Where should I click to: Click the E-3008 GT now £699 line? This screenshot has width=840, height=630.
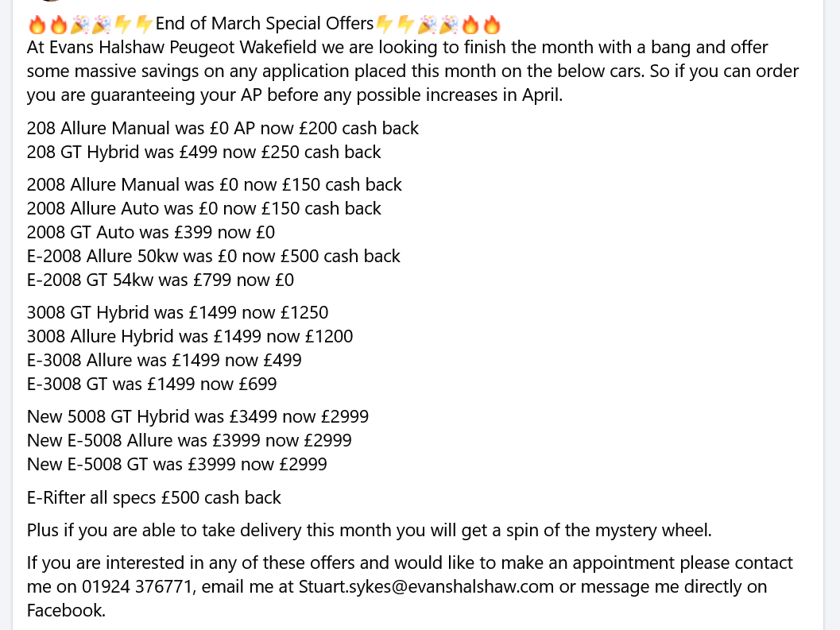[151, 385]
